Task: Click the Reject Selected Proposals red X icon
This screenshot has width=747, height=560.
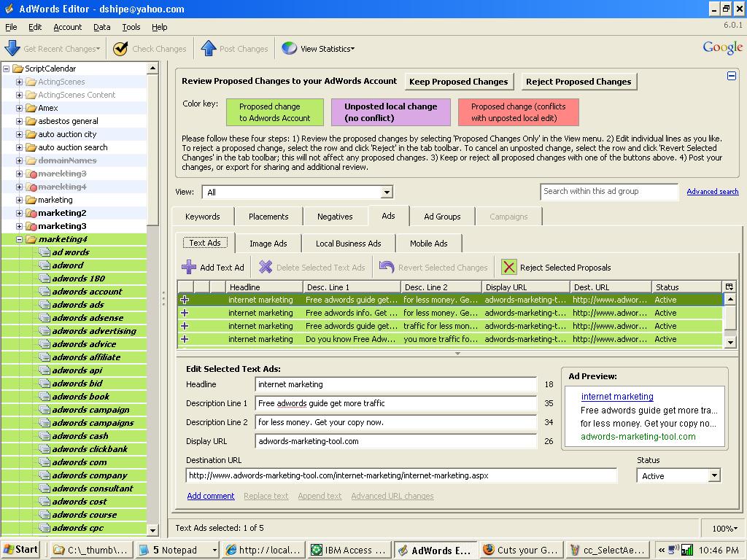Action: click(x=508, y=267)
